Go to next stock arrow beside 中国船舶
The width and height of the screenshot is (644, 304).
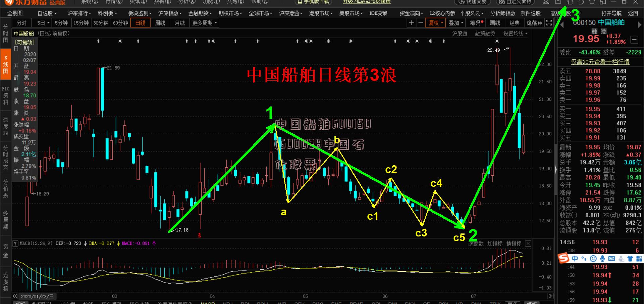pos(639,25)
